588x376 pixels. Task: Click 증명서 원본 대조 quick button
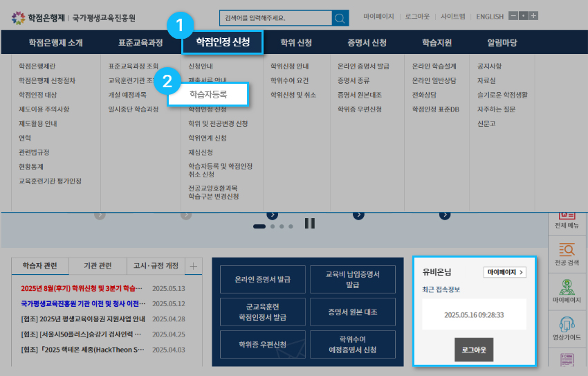pos(353,312)
